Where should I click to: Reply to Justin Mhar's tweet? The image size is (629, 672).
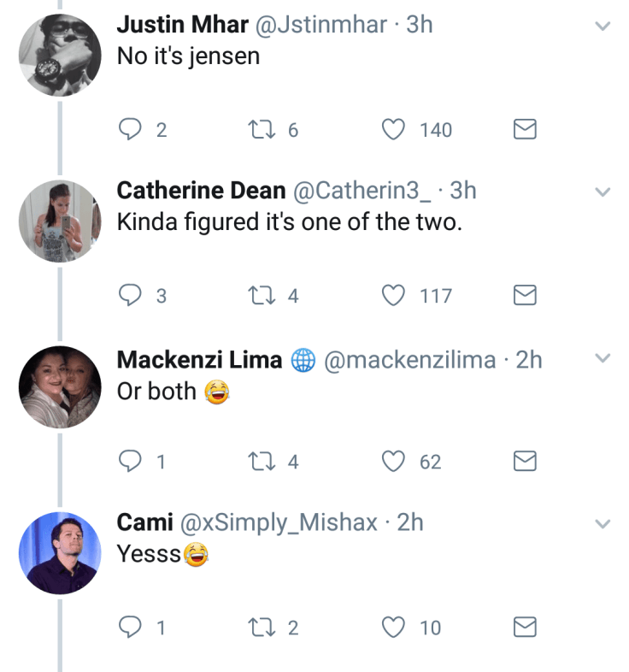129,130
